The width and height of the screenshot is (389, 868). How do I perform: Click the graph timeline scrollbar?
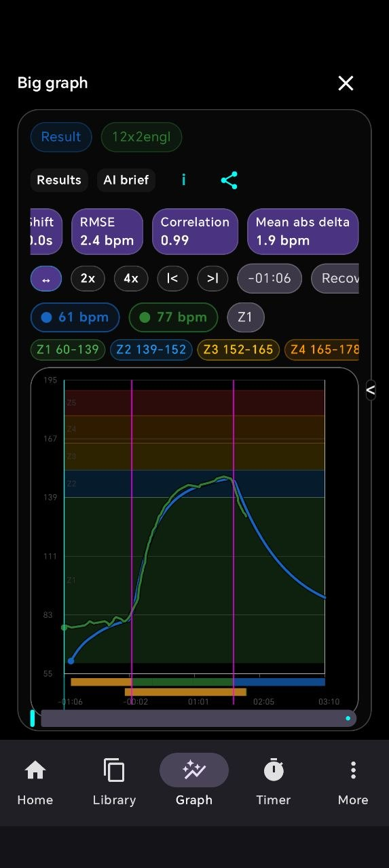pyautogui.click(x=198, y=718)
